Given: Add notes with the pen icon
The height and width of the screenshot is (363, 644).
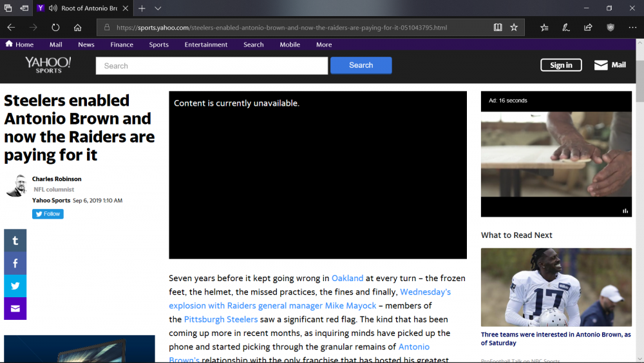Looking at the screenshot, I should tap(566, 28).
